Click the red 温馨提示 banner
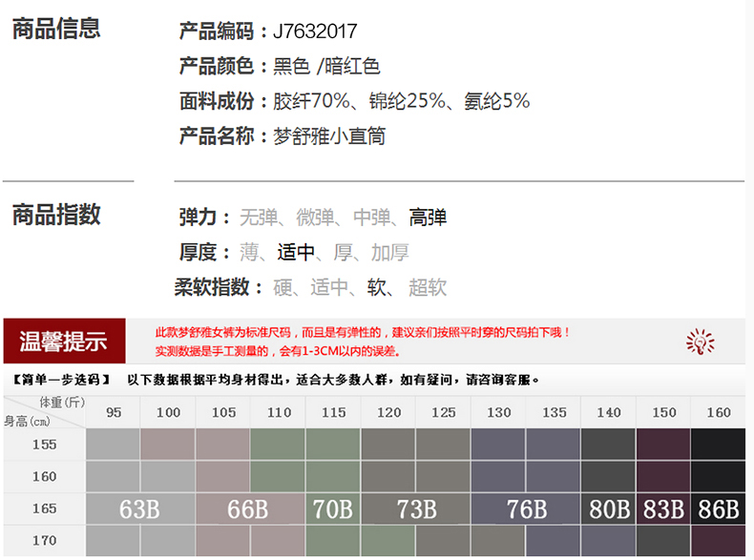The image size is (754, 560). pos(65,341)
